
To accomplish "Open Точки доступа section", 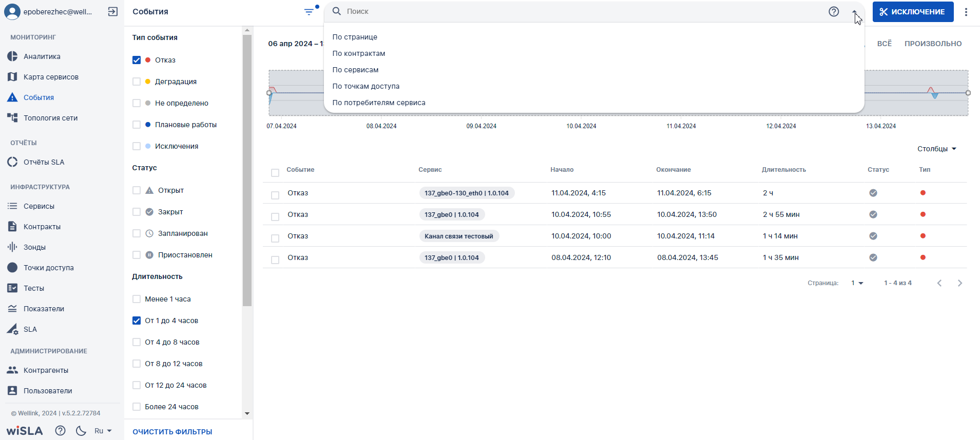I will click(48, 268).
